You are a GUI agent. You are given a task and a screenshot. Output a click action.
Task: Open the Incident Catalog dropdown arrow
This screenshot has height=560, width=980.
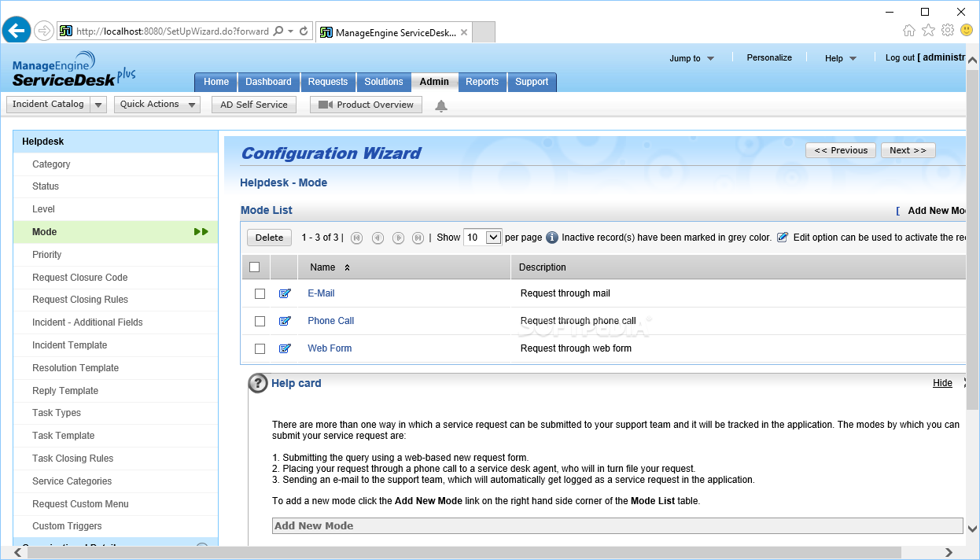coord(98,105)
